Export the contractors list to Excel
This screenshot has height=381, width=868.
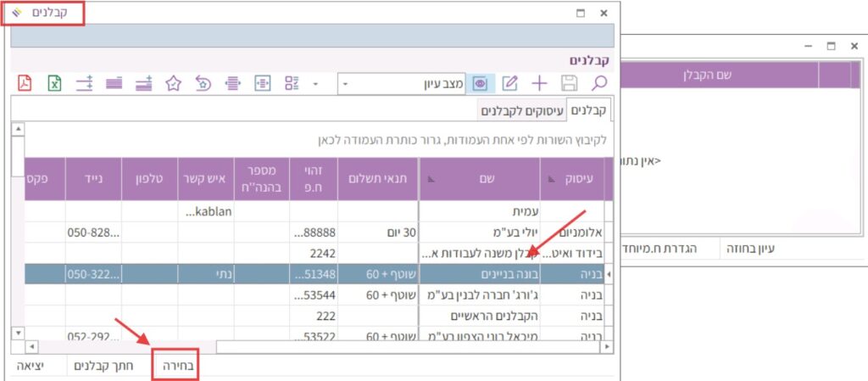(x=55, y=83)
